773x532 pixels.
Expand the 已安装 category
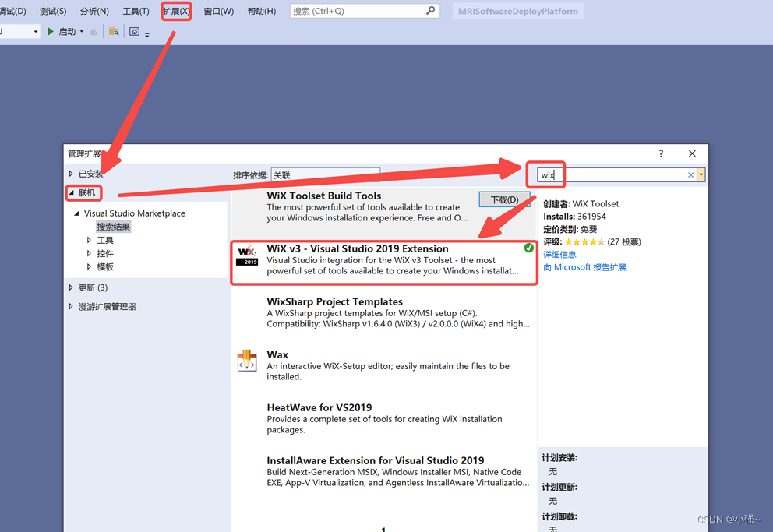[x=71, y=174]
